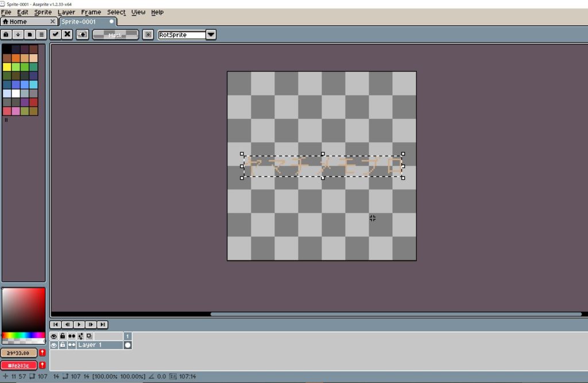The width and height of the screenshot is (588, 383).
Task: Click the dotted grid icon right of Mask
Action: pyautogui.click(x=148, y=34)
